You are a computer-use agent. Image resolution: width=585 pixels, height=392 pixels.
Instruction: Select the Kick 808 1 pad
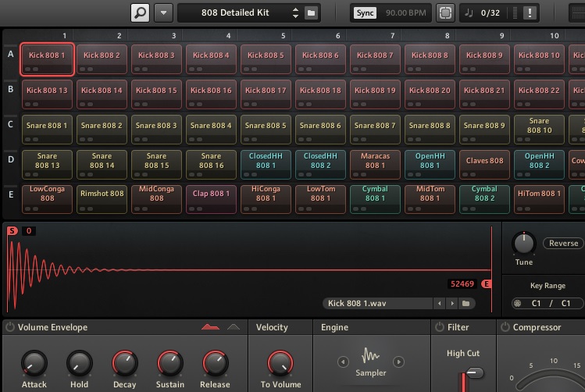(x=47, y=59)
